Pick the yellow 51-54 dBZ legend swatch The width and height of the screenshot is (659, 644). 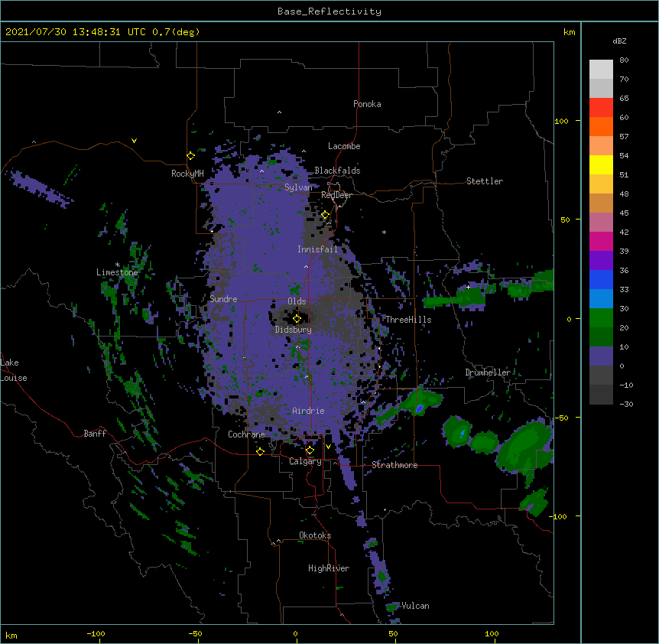[601, 164]
